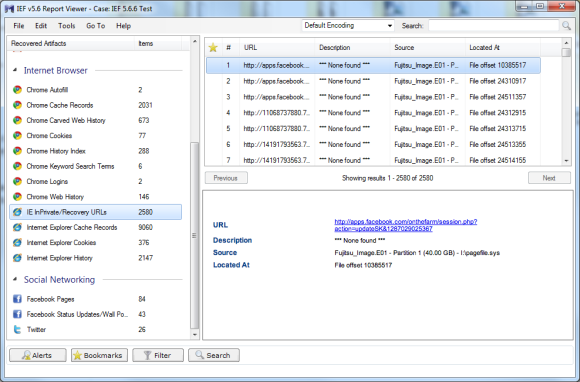Open the Default Encoding dropdown
Screen dimensions: 580x382
coord(348,26)
